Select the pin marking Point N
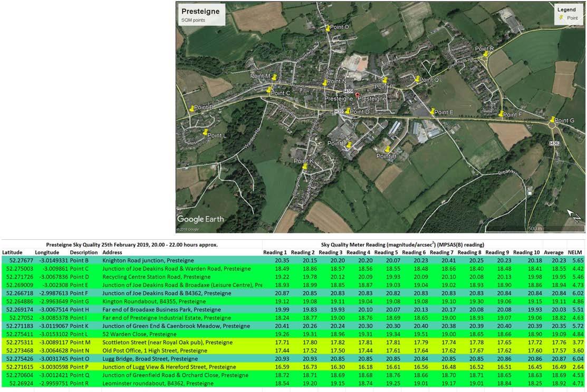 click(x=325, y=83)
